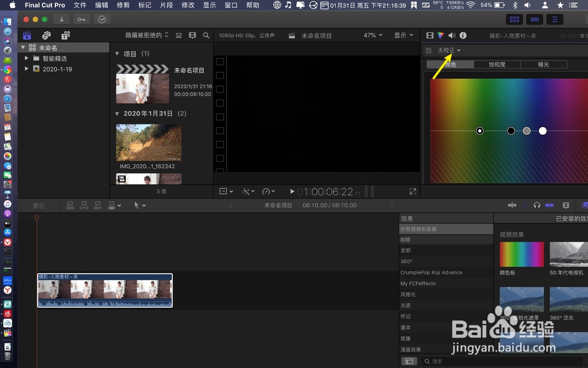588x368 pixels.
Task: Open the video inspector icon
Action: [x=430, y=35]
